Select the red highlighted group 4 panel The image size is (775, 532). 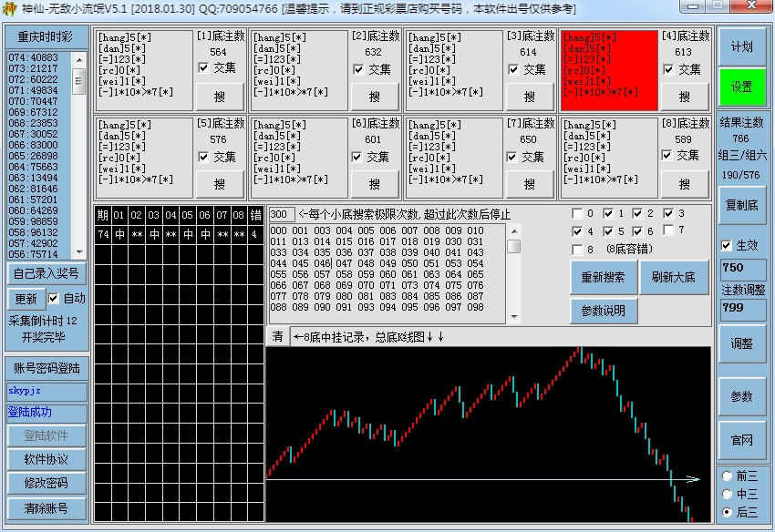[x=608, y=70]
